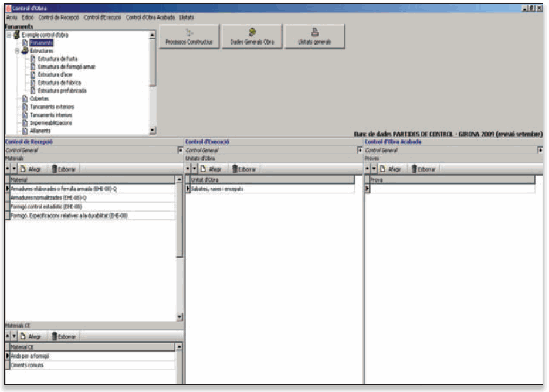This screenshot has height=392, width=549.
Task: Click Afegir in Unitats d'Obra toolbar
Action: coord(212,169)
